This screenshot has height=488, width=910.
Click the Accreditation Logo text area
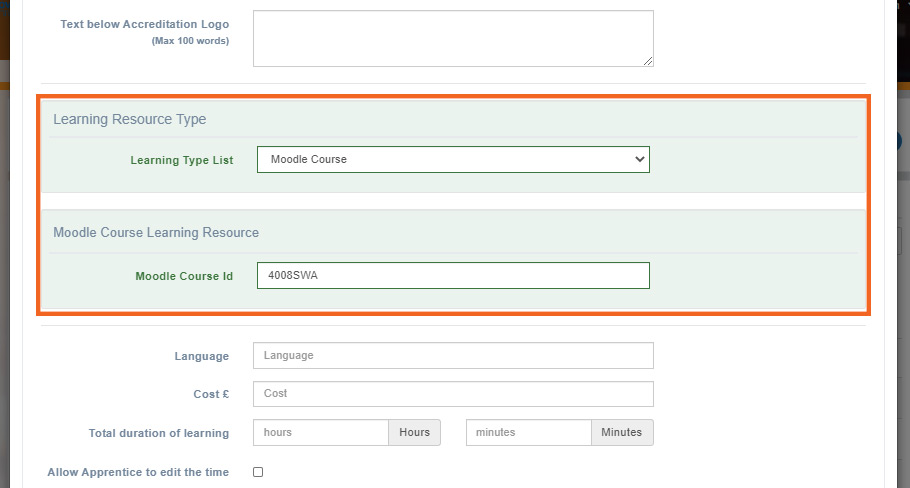click(x=452, y=38)
